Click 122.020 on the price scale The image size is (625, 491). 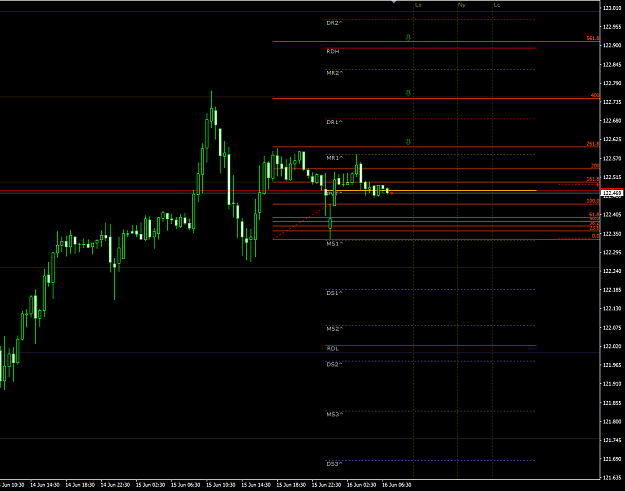pos(612,346)
